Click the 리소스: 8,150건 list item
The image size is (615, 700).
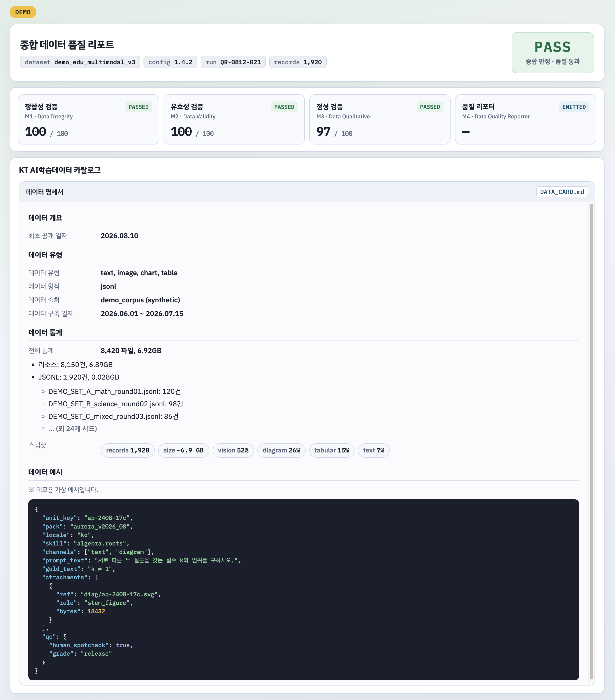click(x=75, y=365)
